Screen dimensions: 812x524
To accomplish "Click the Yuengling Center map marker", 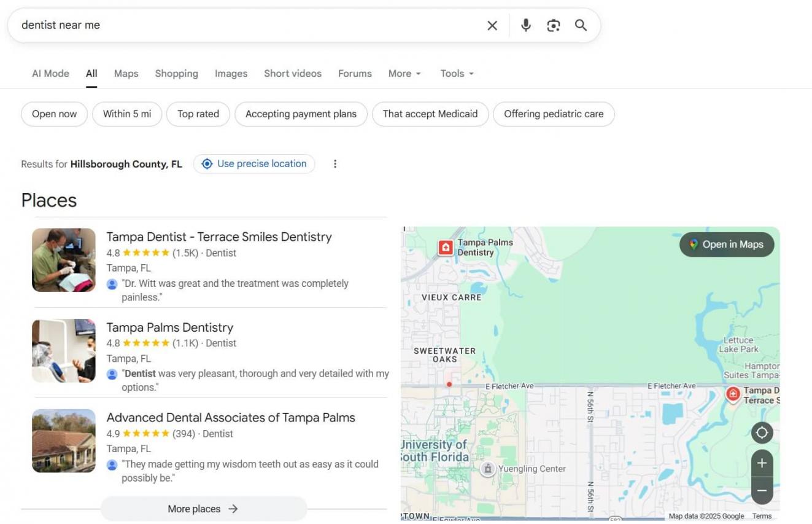I will [x=488, y=469].
